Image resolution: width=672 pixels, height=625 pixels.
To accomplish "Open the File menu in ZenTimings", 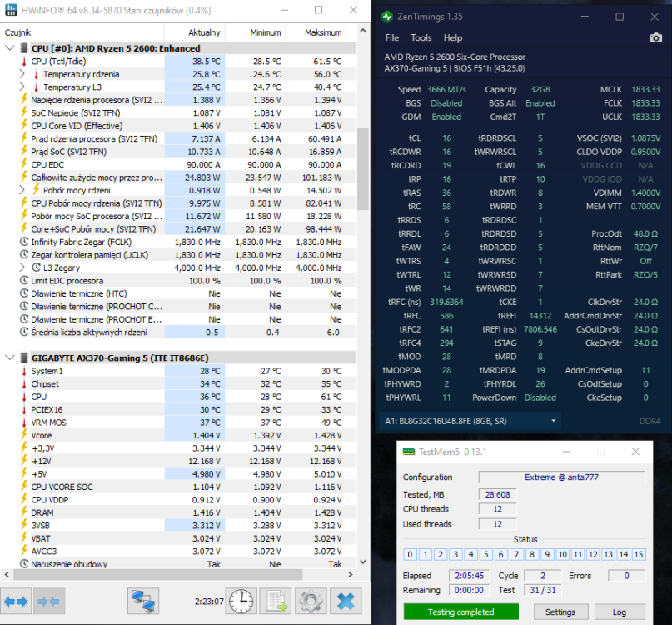I will (x=392, y=38).
